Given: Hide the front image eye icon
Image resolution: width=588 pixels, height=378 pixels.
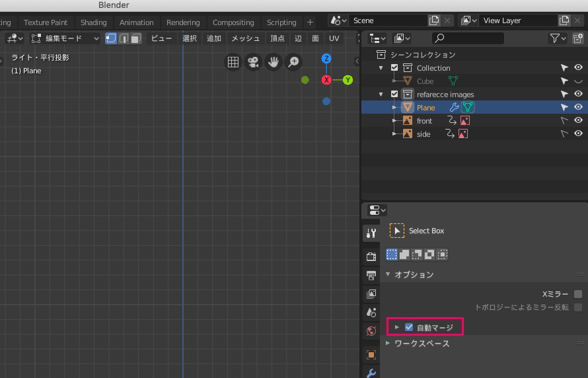Looking at the screenshot, I should [x=578, y=120].
